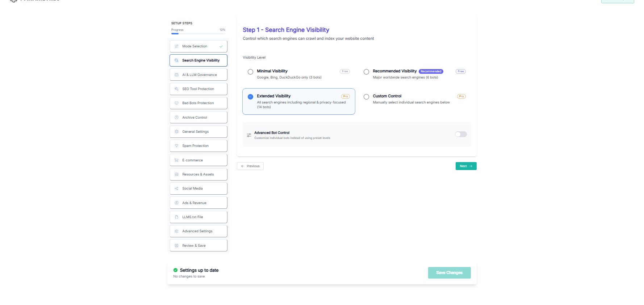This screenshot has height=305, width=644.
Task: Click the Previous button
Action: pos(250,166)
